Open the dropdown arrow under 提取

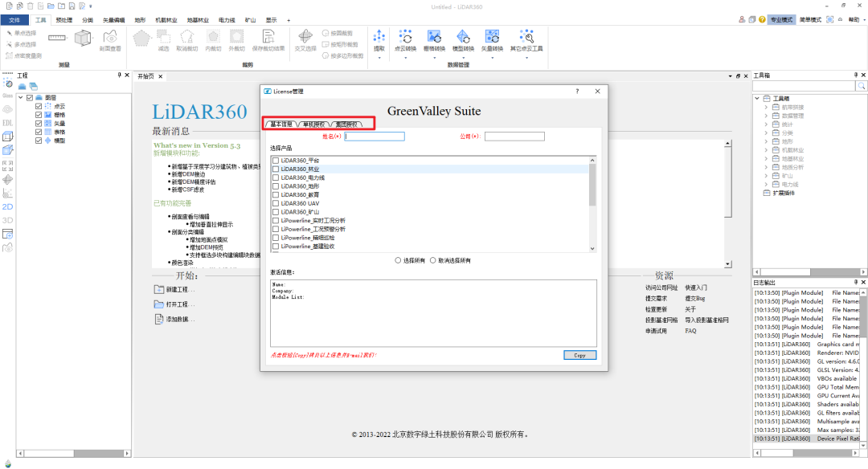pos(379,58)
